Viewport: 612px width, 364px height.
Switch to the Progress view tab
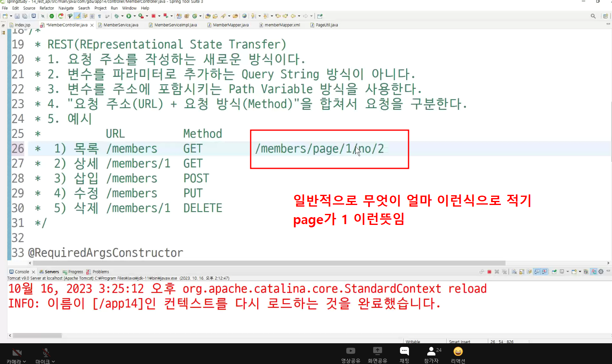tap(73, 272)
